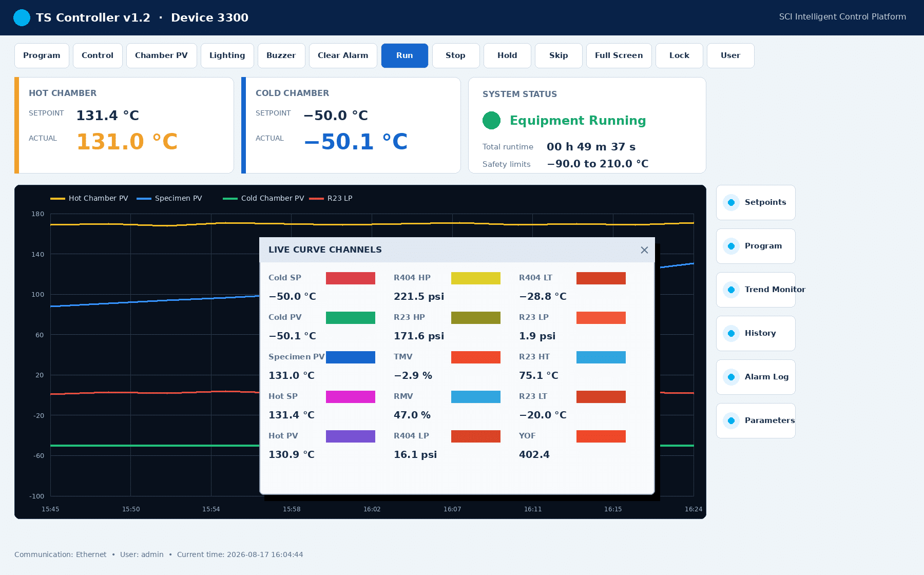Screen dimensions: 924x575
Task: Click the R404 LT color swatch
Action: click(x=601, y=278)
